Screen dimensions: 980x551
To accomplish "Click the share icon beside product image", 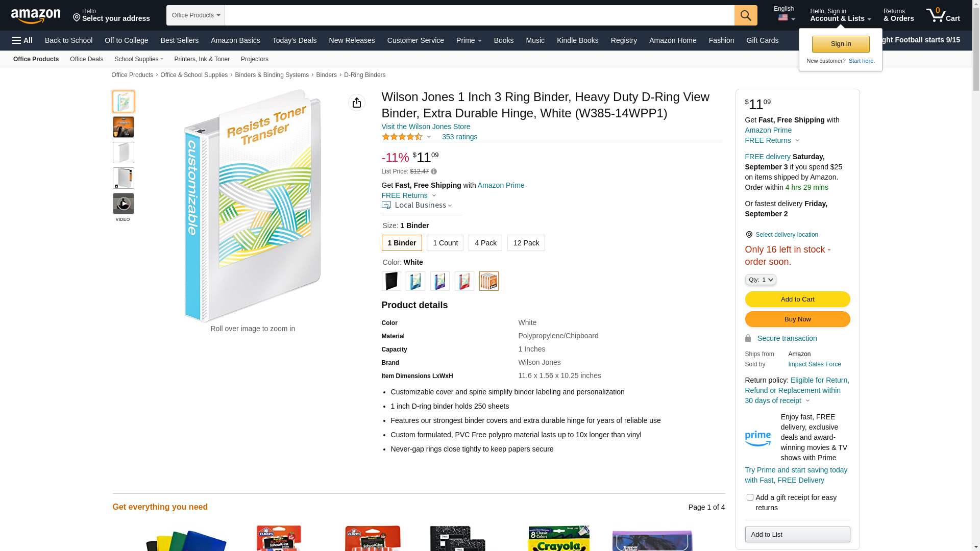I will [357, 103].
